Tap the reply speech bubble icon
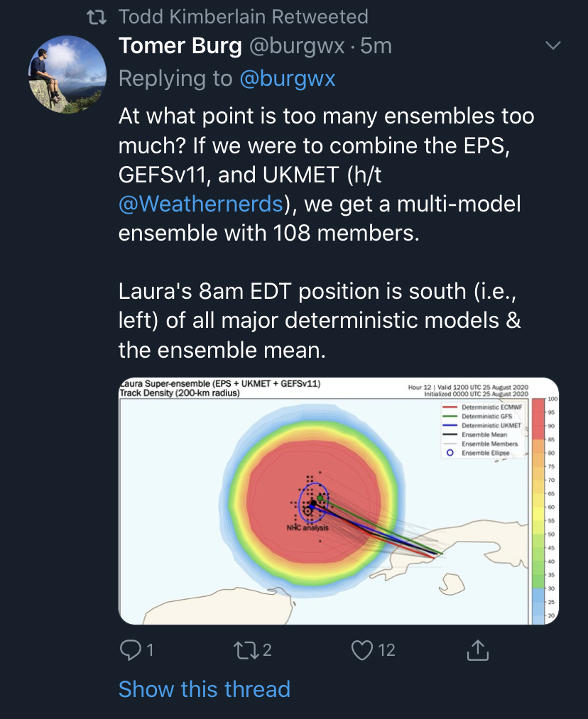The width and height of the screenshot is (588, 719). click(x=129, y=649)
